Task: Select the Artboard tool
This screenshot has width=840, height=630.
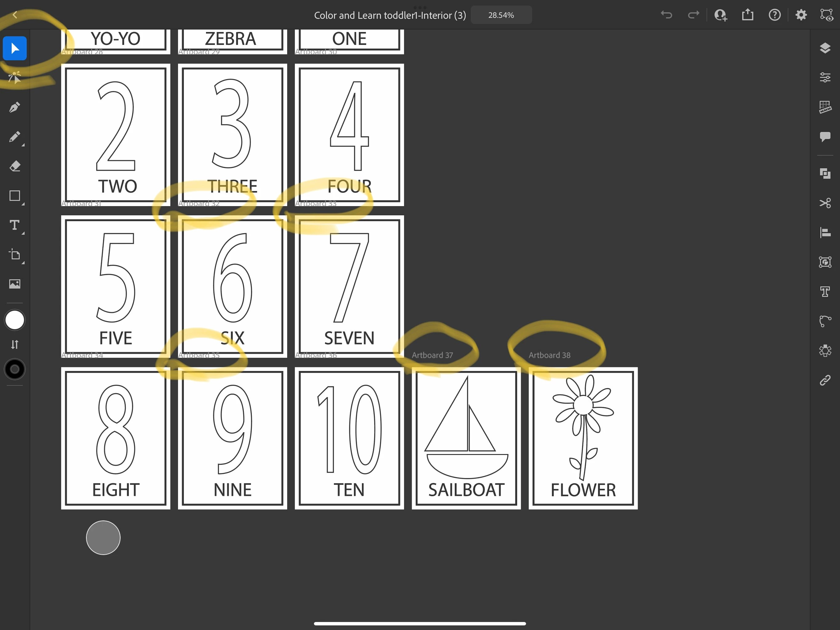Action: tap(14, 255)
